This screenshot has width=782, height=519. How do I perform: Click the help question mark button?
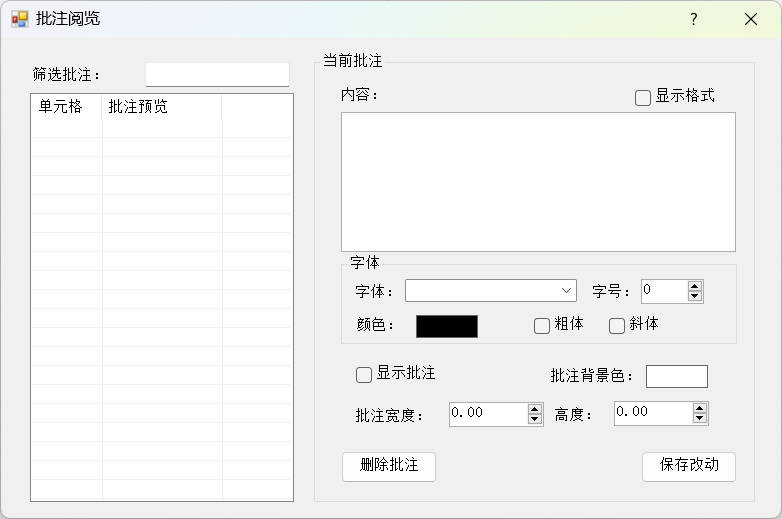(x=693, y=19)
